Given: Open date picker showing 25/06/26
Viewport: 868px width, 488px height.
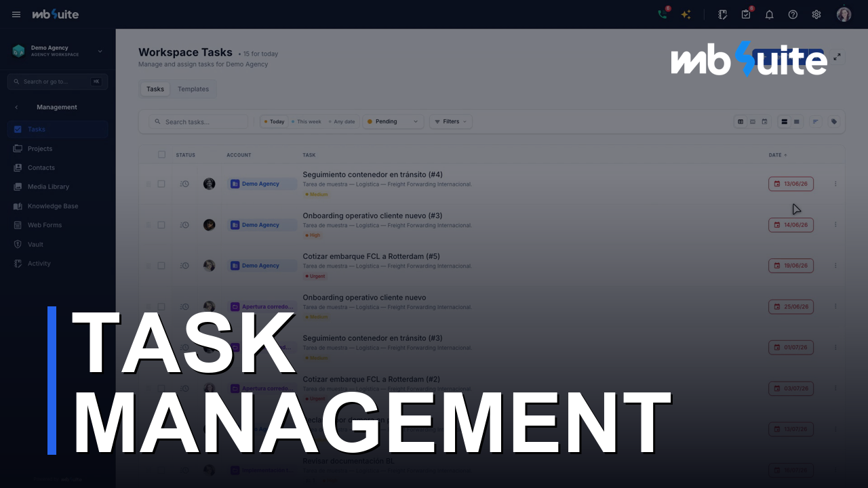Looking at the screenshot, I should (x=791, y=307).
